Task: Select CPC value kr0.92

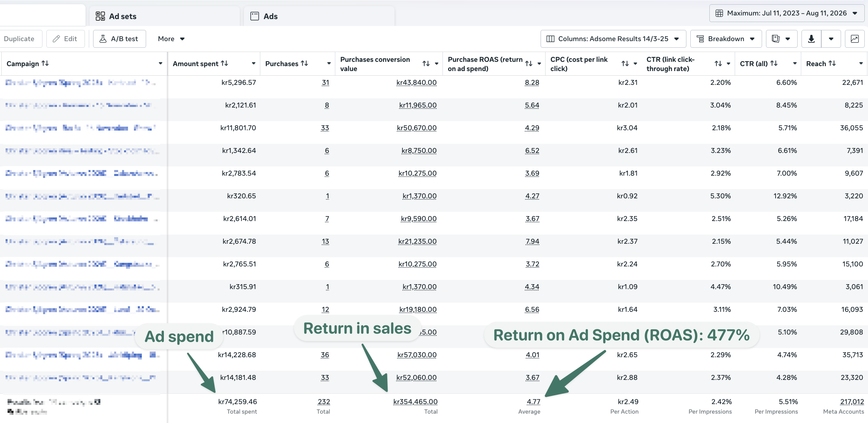Action: coord(627,196)
